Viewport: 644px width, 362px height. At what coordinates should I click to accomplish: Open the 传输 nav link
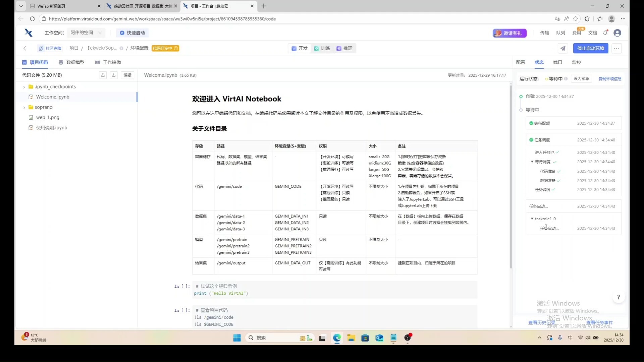pyautogui.click(x=544, y=33)
